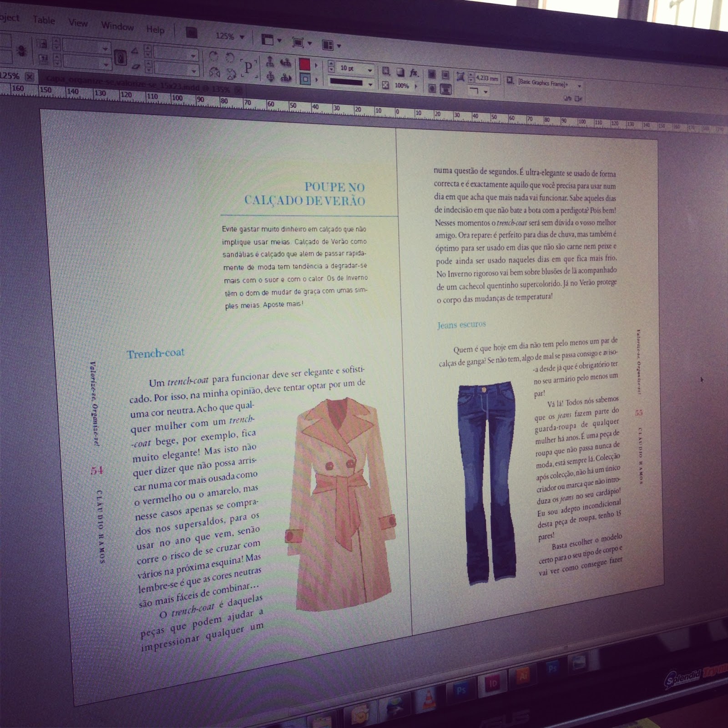Click the blue stroke color swatch

(305, 80)
